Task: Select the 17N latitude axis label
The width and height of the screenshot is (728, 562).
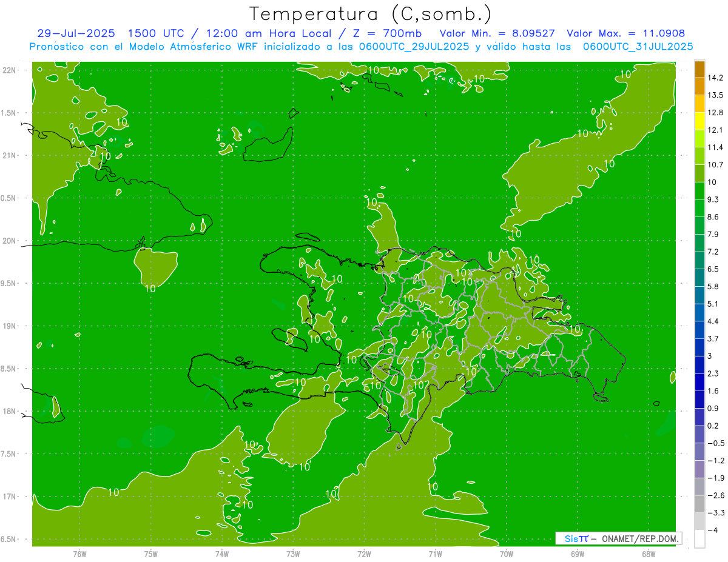Action: [x=9, y=497]
